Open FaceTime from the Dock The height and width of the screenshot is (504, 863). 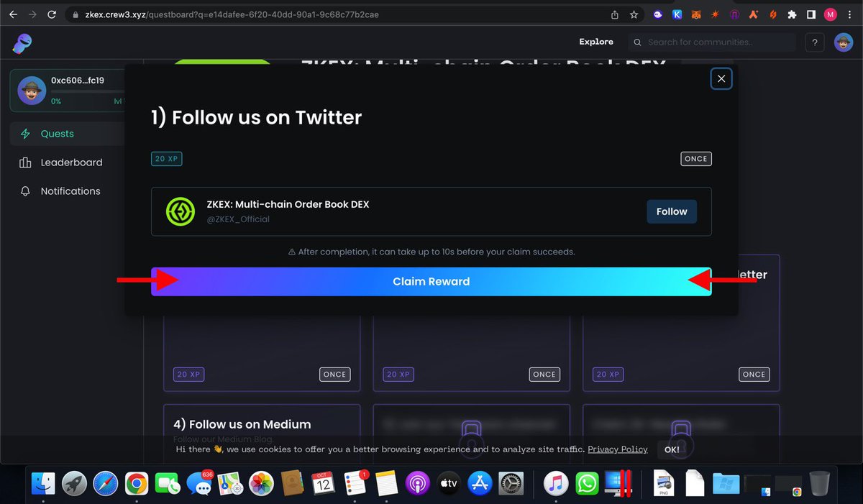click(168, 483)
